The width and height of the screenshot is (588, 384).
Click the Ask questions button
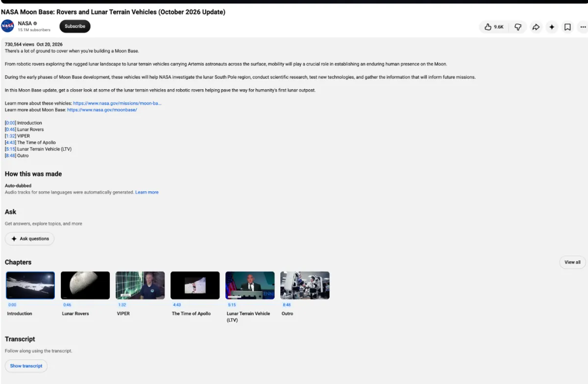tap(29, 239)
